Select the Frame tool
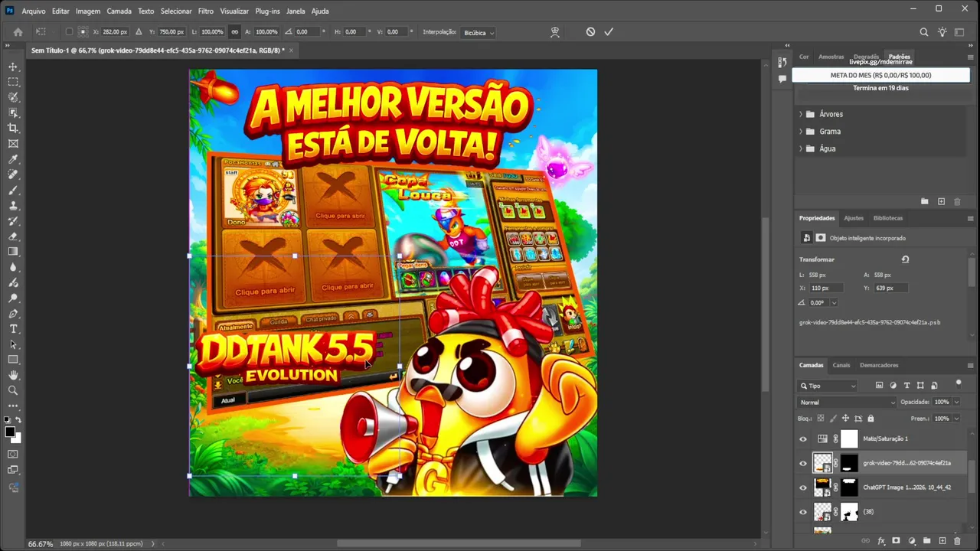This screenshot has height=551, width=980. pyautogui.click(x=13, y=144)
